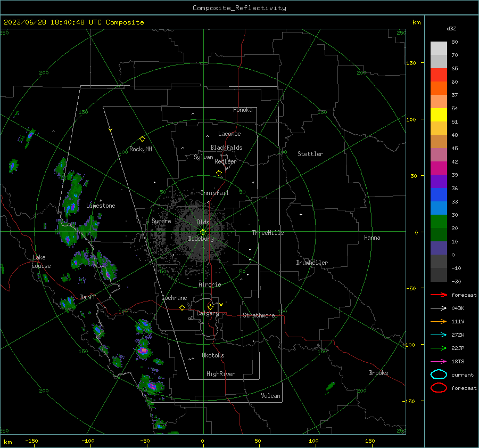Viewport: 479px width, 448px height.
Task: Click the strong storm cell southwest of Calgary
Action: [143, 350]
